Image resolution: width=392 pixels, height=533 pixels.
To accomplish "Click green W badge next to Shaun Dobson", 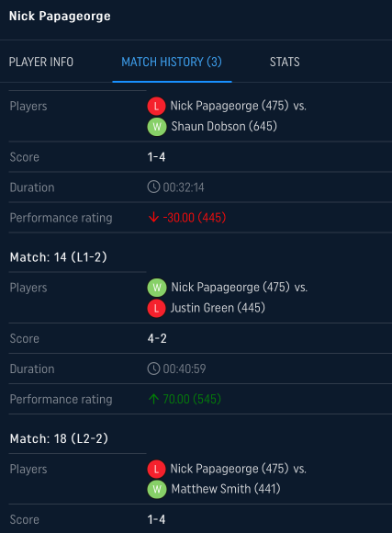I will tap(157, 127).
